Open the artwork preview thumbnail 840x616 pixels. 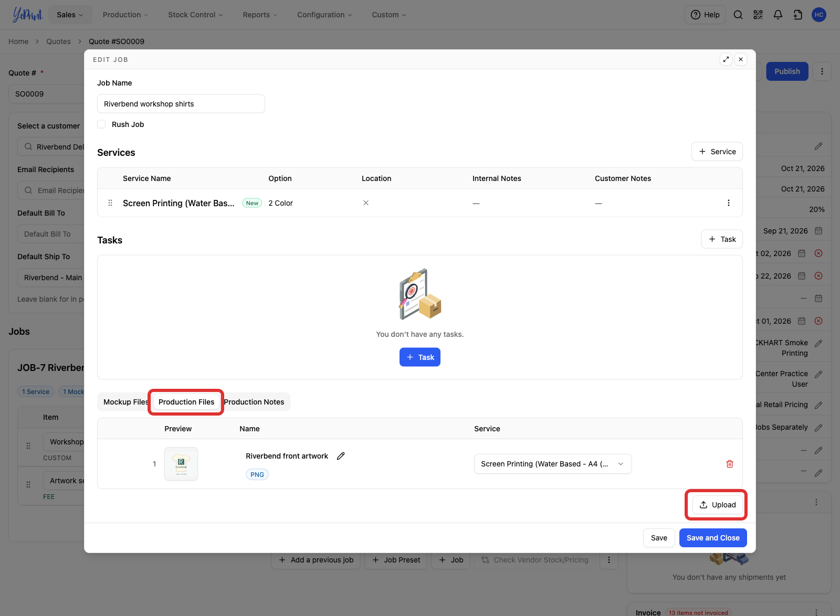tap(181, 464)
